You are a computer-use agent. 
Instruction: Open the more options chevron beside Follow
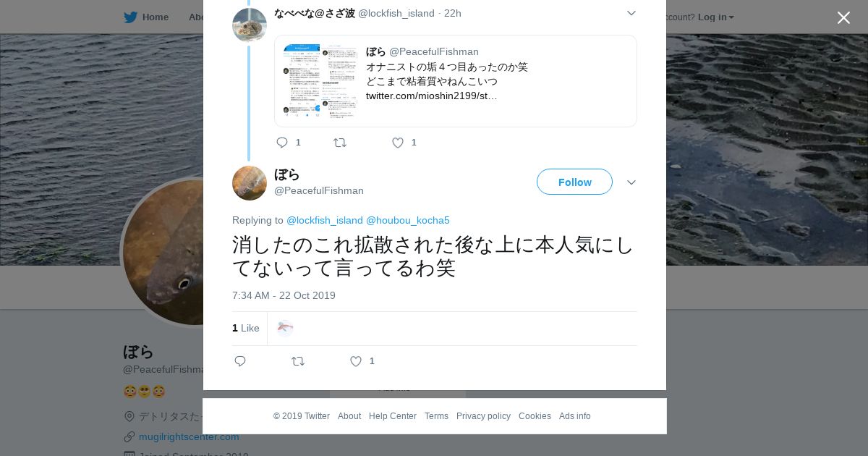(631, 182)
